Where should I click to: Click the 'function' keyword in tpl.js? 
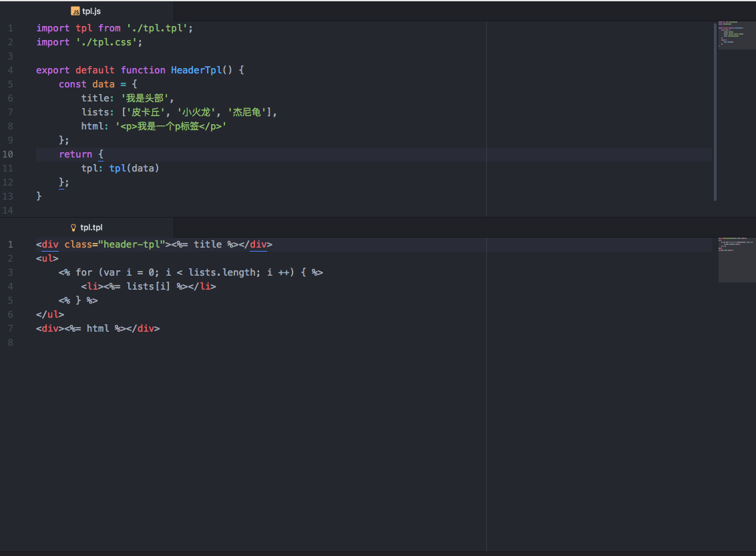143,70
